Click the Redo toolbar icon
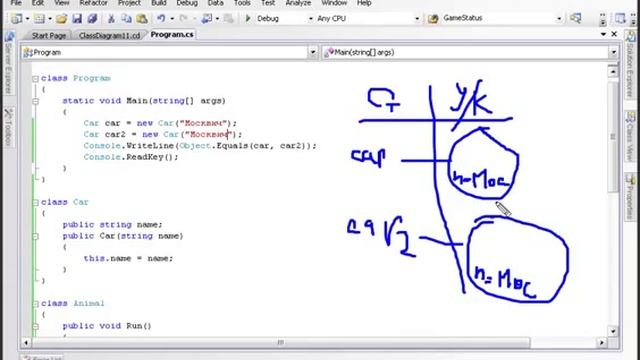 [184, 18]
